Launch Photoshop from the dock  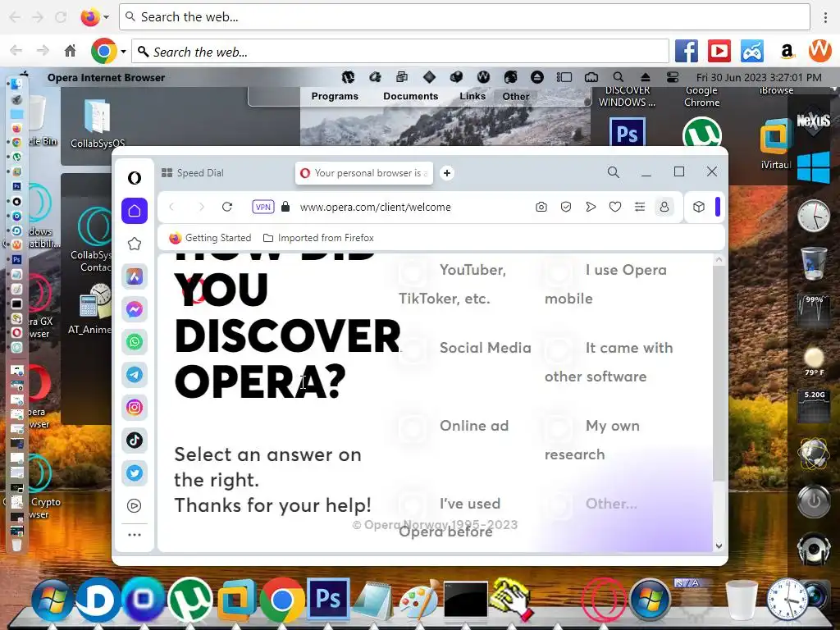click(328, 599)
